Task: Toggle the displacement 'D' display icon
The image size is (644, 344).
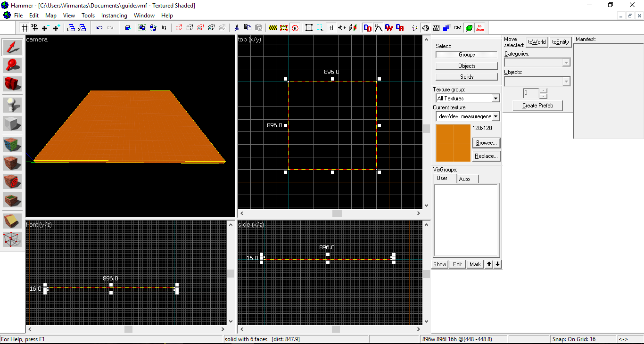Action: coord(367,28)
